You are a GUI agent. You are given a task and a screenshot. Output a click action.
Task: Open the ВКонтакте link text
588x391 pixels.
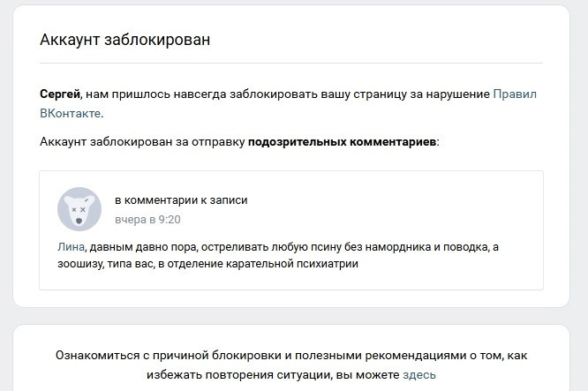click(70, 113)
